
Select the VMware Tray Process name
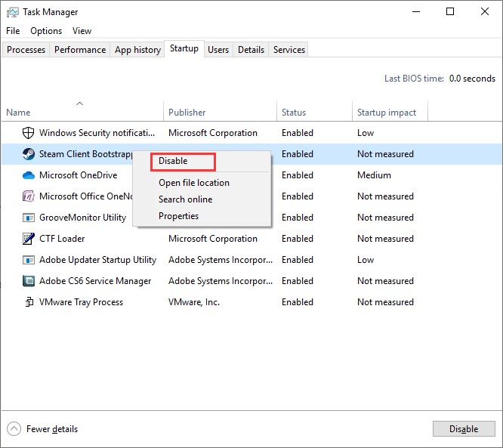click(81, 302)
